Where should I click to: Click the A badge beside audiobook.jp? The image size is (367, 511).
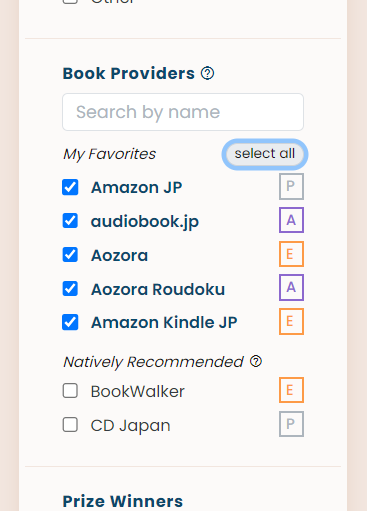click(291, 220)
